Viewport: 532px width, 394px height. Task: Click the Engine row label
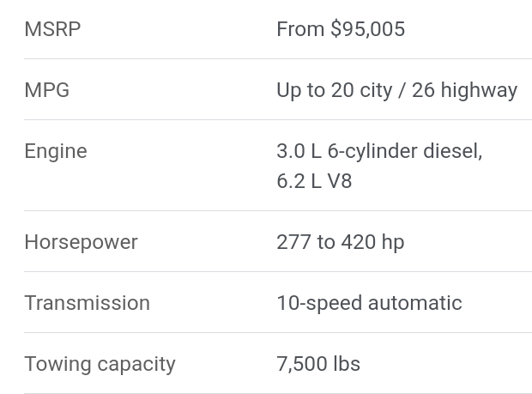pos(55,151)
